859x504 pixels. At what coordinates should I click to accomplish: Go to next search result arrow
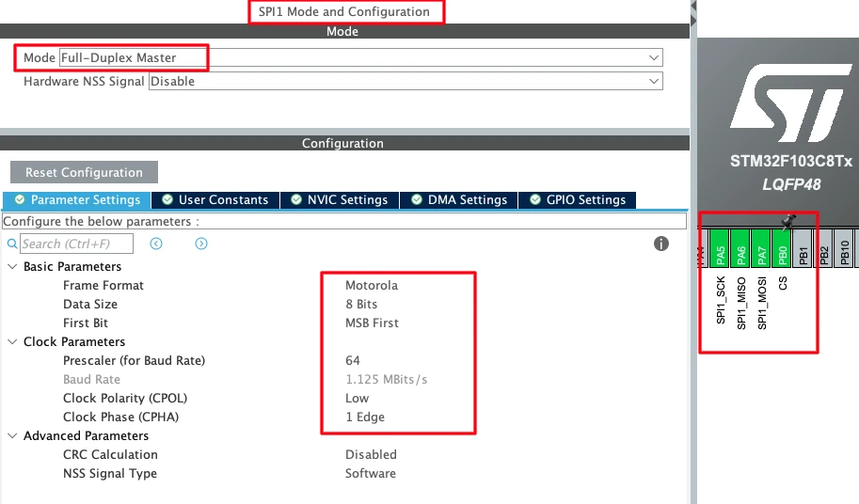(x=201, y=244)
